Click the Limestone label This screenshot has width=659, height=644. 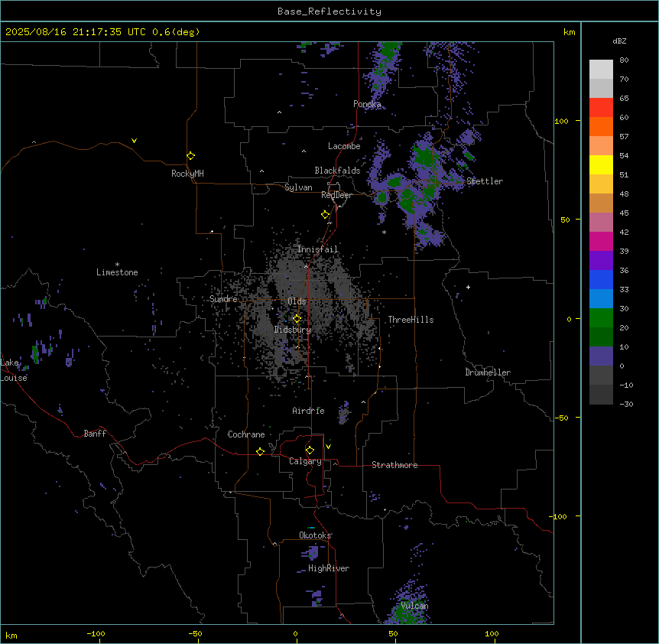click(x=117, y=272)
